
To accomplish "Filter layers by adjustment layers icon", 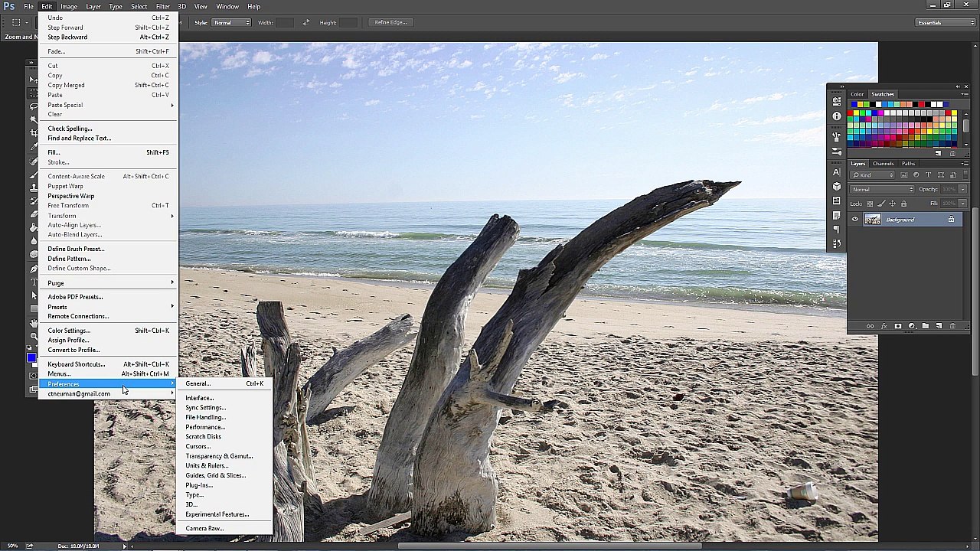I will 916,175.
